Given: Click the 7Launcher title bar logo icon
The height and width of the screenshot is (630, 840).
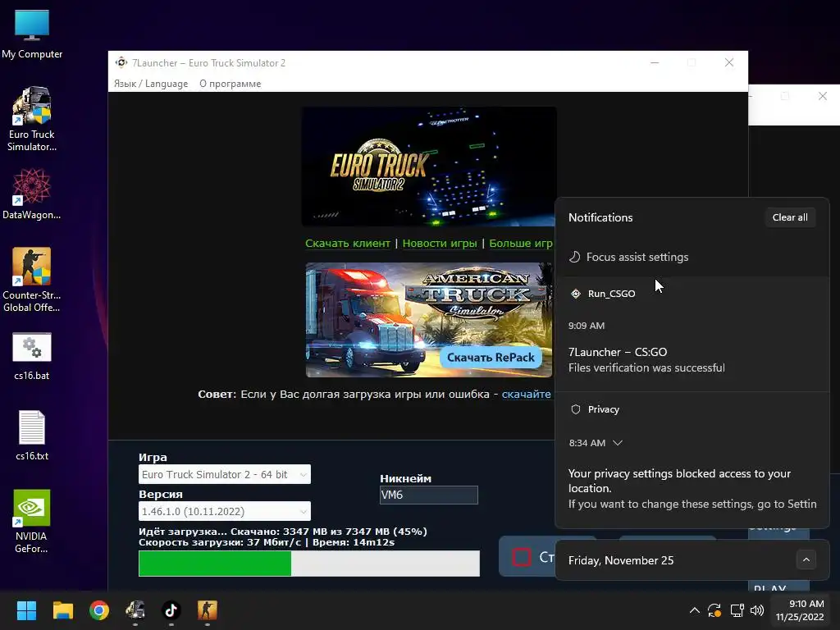Looking at the screenshot, I should point(121,62).
